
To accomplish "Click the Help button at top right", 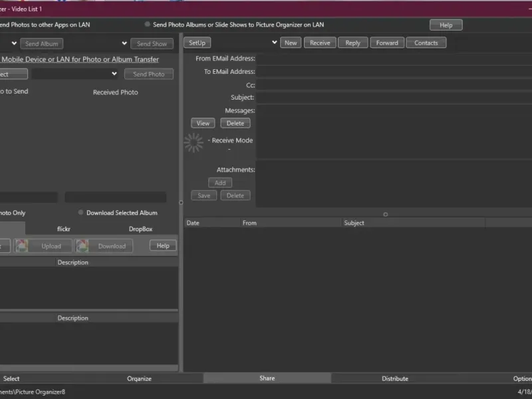I will 446,25.
